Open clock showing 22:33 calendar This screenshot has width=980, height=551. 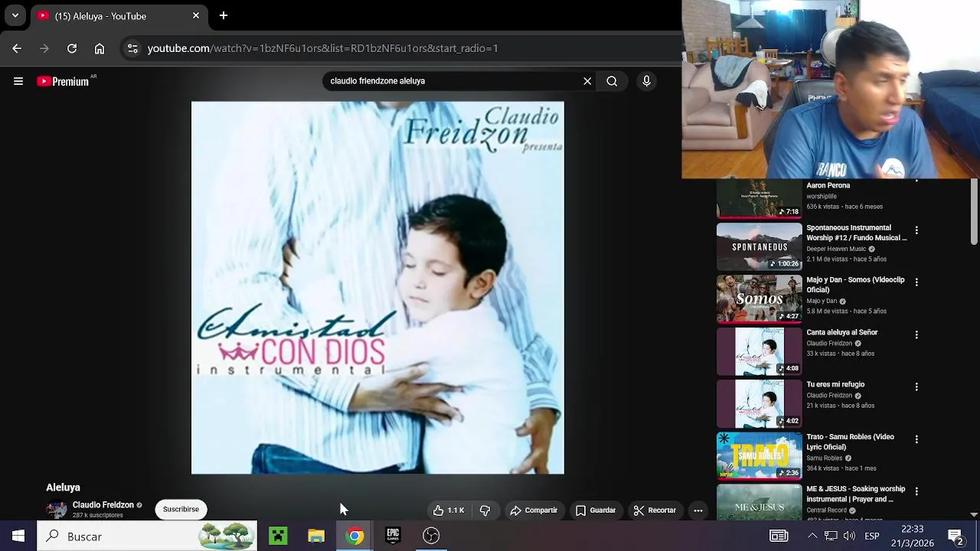pyautogui.click(x=913, y=536)
